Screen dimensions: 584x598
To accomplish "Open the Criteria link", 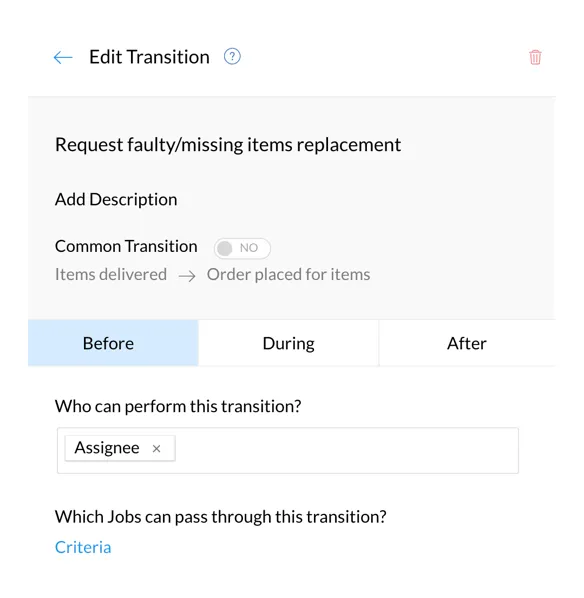I will tap(83, 547).
